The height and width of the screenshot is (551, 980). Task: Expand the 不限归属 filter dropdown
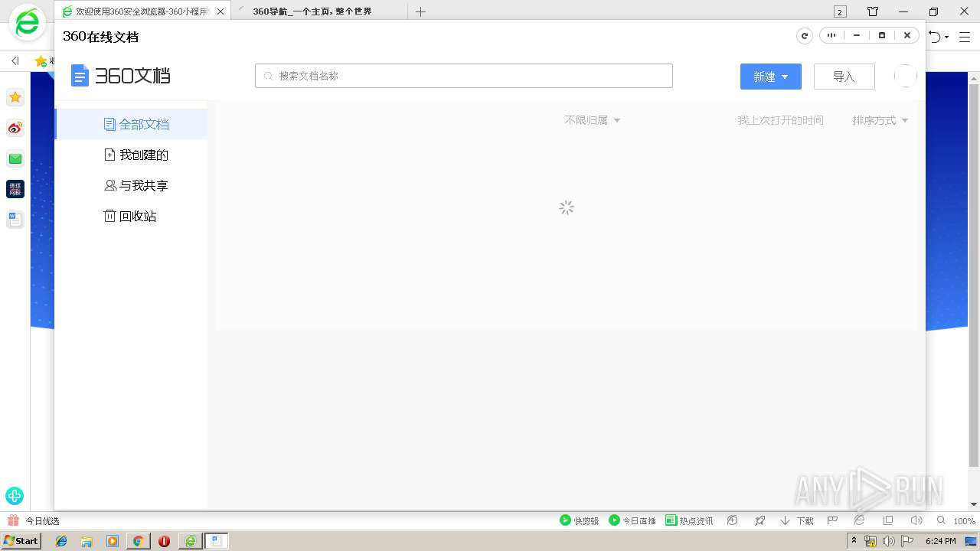coord(593,120)
